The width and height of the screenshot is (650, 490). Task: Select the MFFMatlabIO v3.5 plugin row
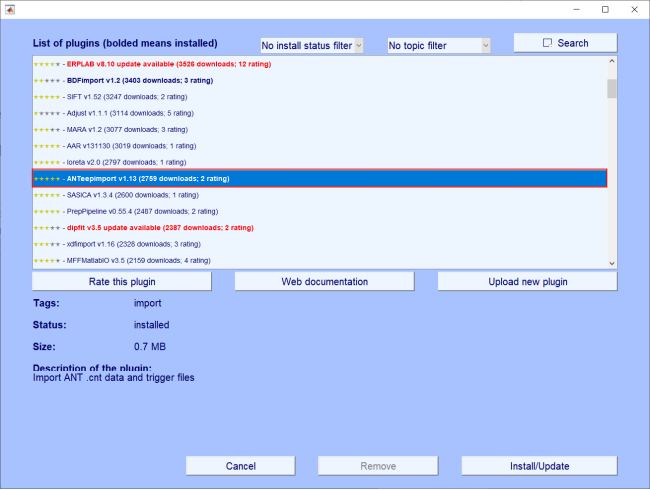320,261
